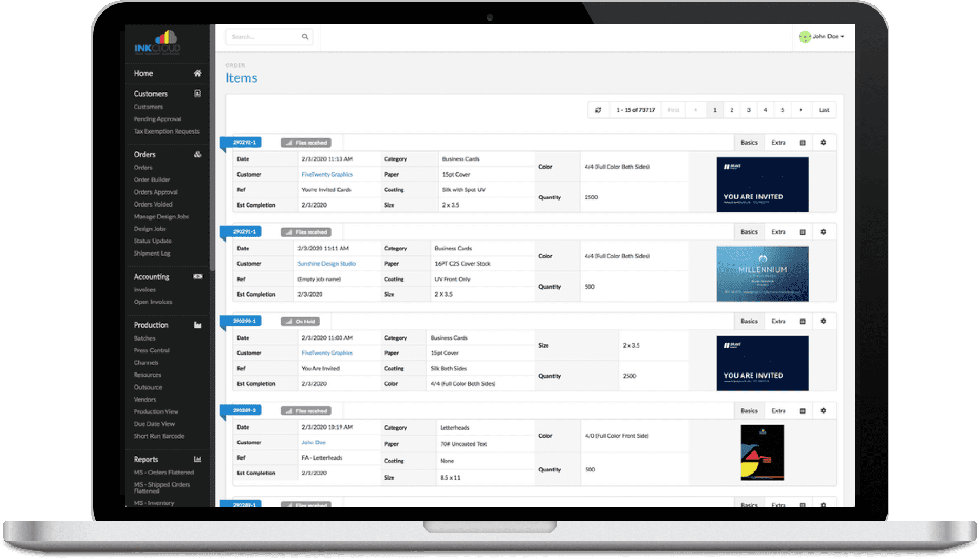Open Order Builder in the sidebar
This screenshot has height=559, width=980.
coord(152,179)
